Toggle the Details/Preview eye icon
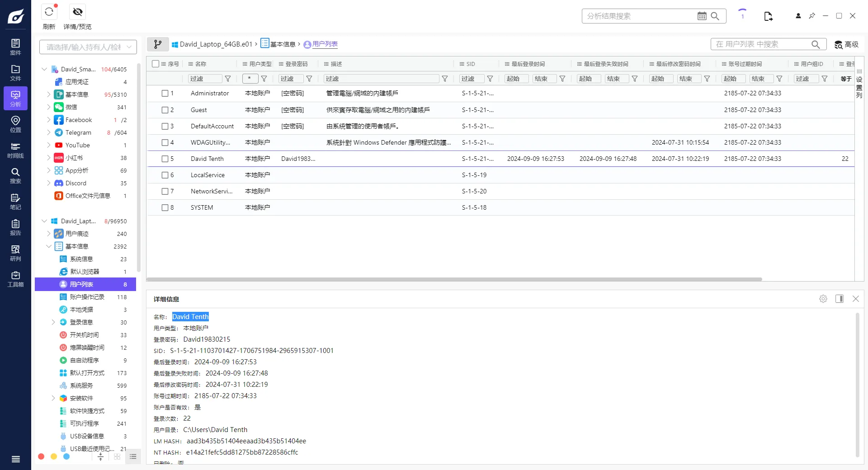This screenshot has width=868, height=470. [78, 12]
